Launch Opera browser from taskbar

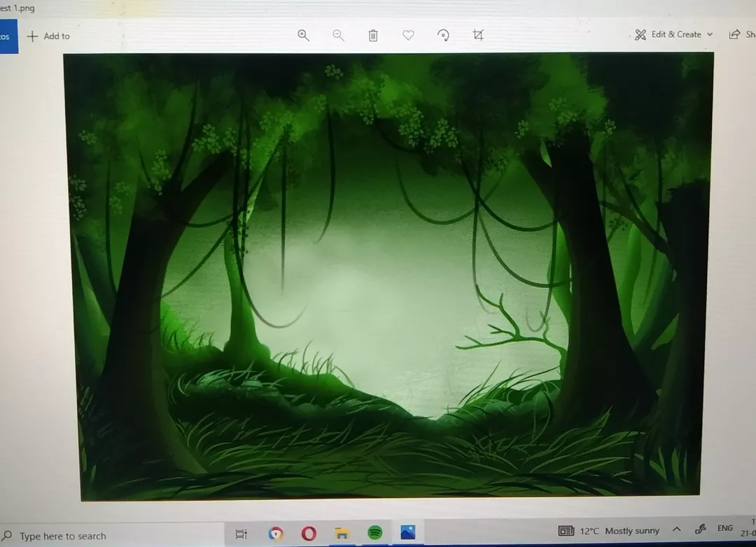point(308,533)
